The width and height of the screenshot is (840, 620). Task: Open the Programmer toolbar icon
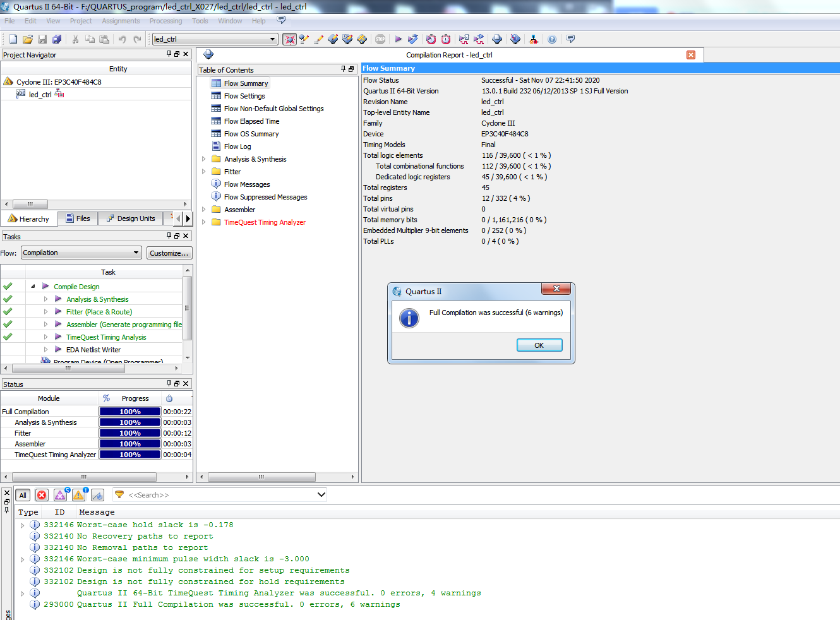(515, 39)
